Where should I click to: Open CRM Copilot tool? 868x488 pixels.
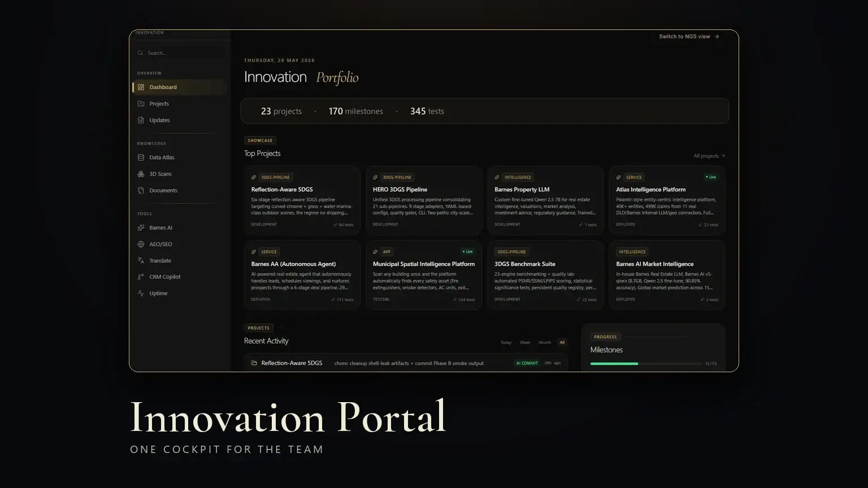tap(180, 277)
